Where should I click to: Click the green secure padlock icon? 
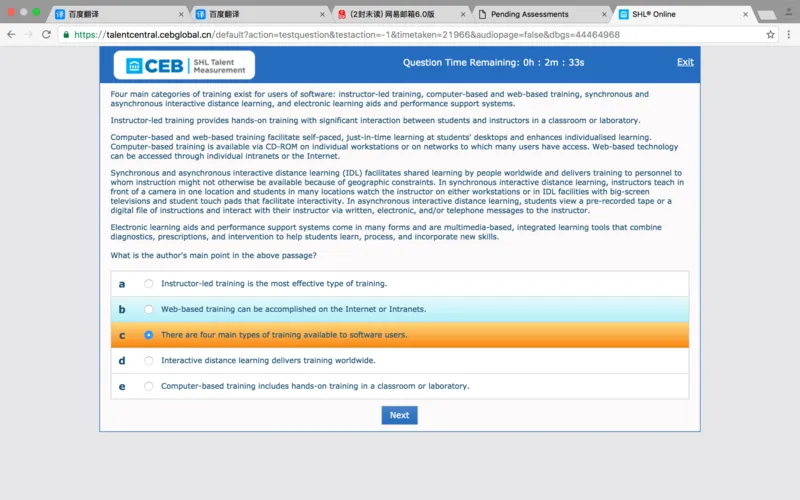(x=66, y=34)
